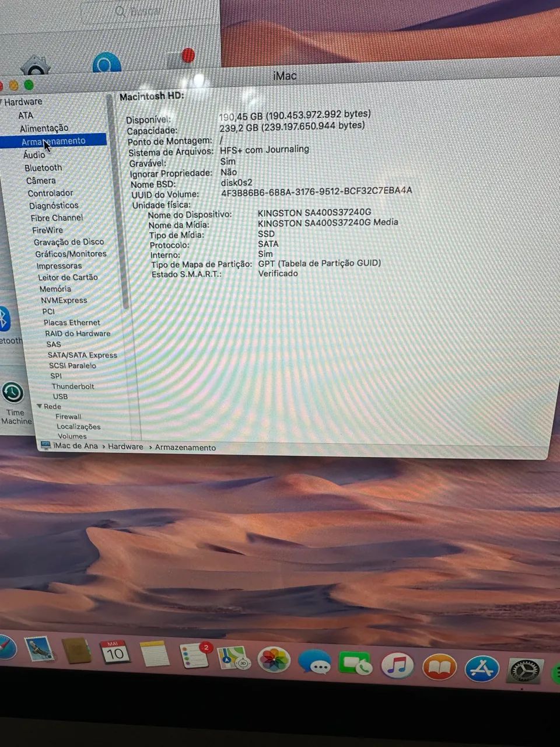Select Localizações under Rede

point(79,427)
